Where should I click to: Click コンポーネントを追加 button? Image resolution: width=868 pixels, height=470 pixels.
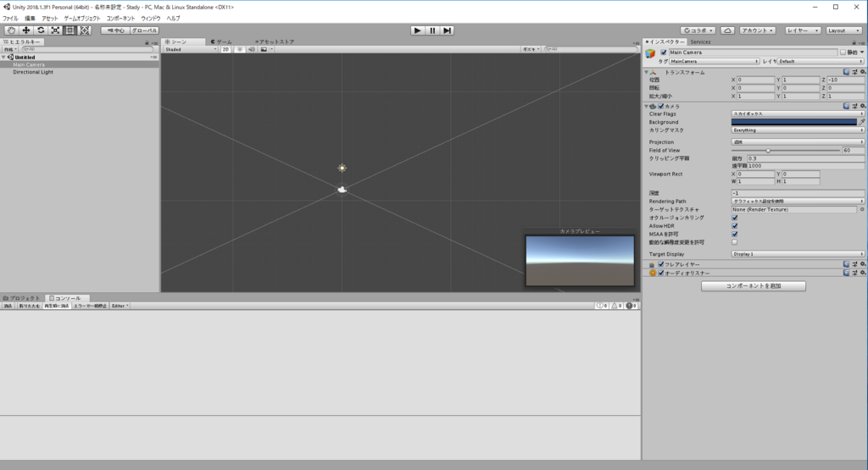click(x=754, y=286)
